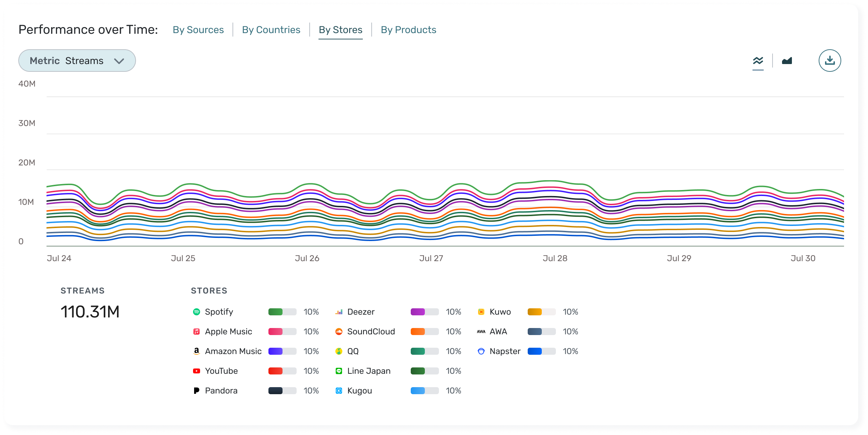Click the Napster store icon

(x=481, y=351)
